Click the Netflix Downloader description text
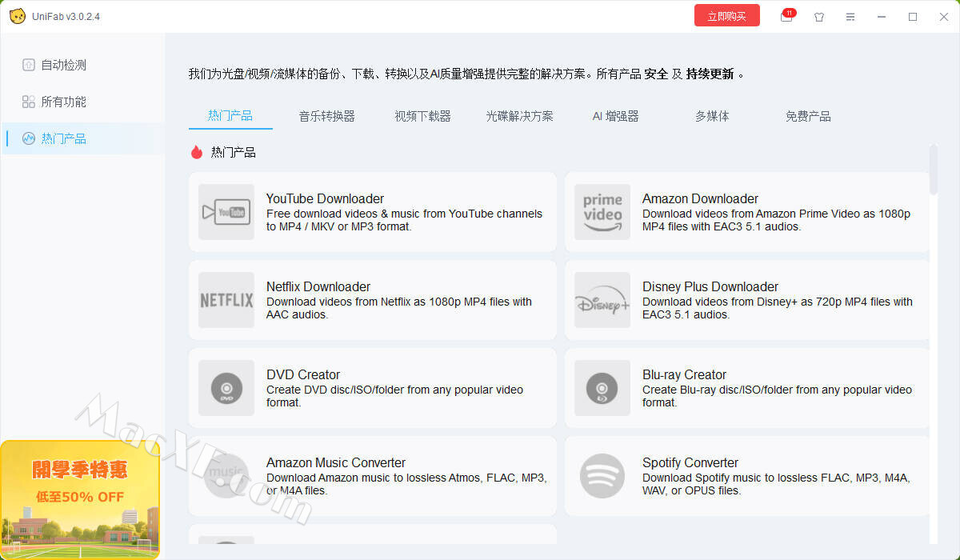 click(399, 308)
